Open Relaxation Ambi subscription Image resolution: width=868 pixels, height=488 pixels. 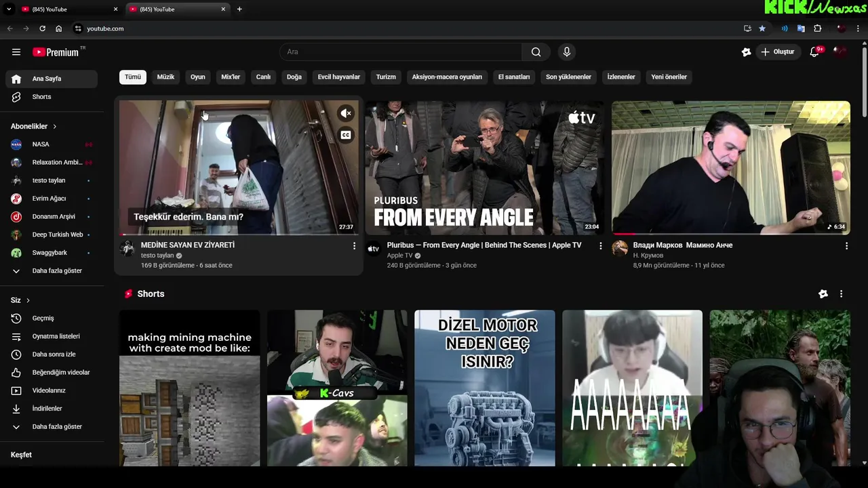(x=52, y=163)
